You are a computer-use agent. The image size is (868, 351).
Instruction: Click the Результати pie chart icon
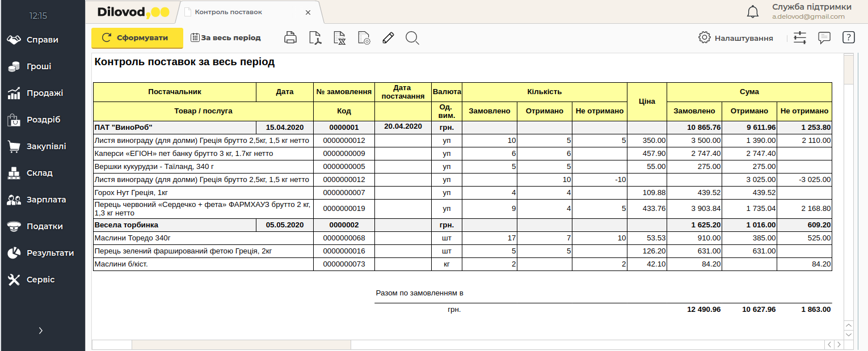coord(14,253)
